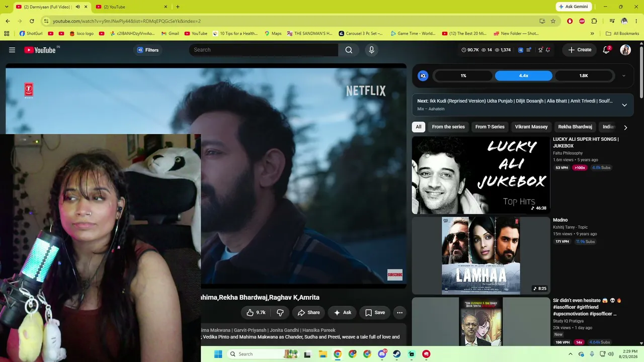Show hidden bookmarks overflow chevron
644x362 pixels.
(592, 34)
